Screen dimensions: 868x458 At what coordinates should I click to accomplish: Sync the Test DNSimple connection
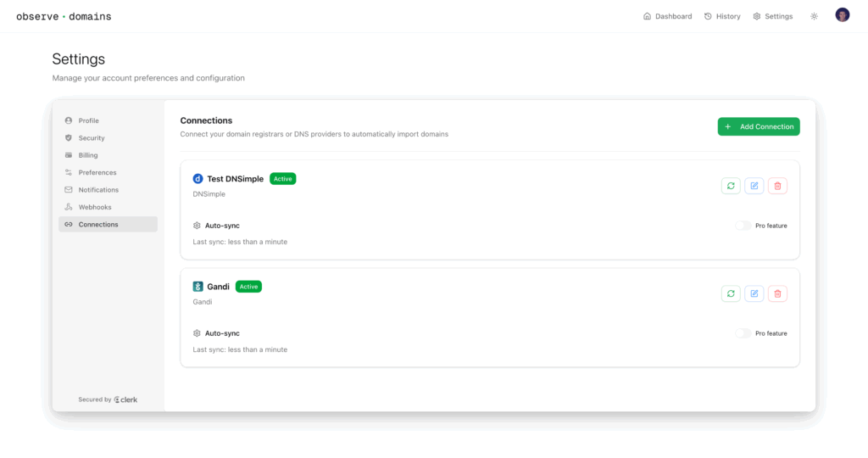(x=731, y=186)
